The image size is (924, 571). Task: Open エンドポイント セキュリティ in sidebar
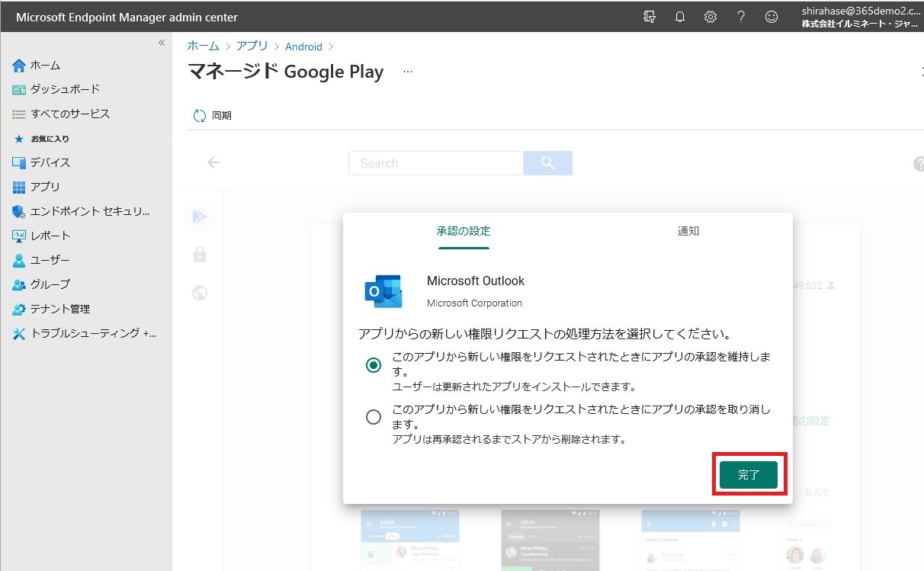click(89, 211)
